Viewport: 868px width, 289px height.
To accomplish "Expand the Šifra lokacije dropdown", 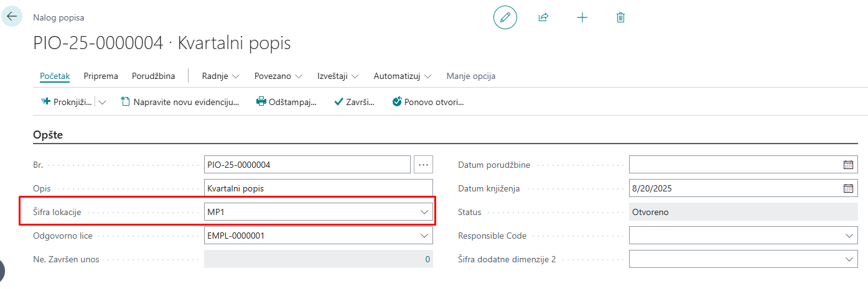I will pos(424,212).
